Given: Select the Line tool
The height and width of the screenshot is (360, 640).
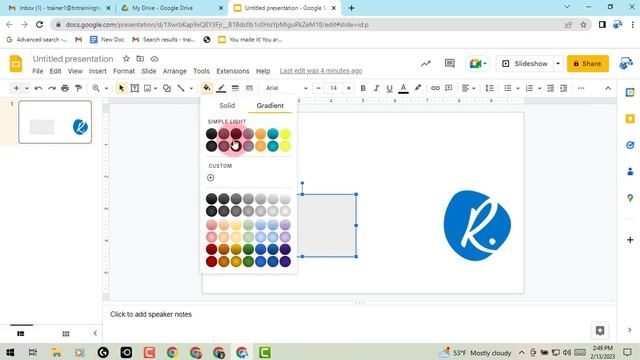Looking at the screenshot, I should (181, 88).
